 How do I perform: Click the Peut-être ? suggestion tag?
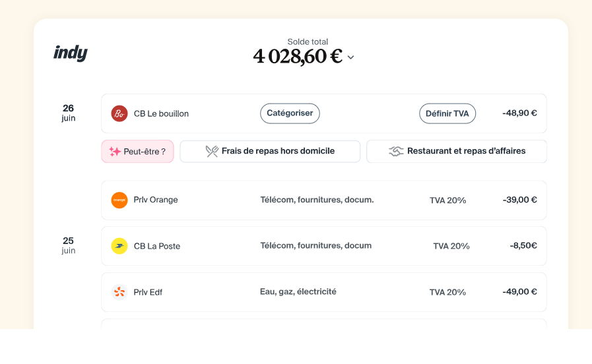coord(137,152)
